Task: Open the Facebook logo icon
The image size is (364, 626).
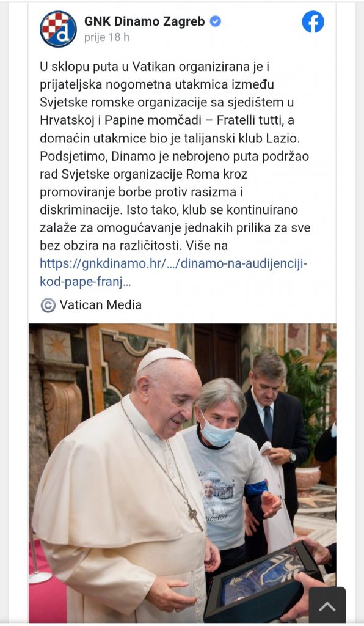Action: 313,21
